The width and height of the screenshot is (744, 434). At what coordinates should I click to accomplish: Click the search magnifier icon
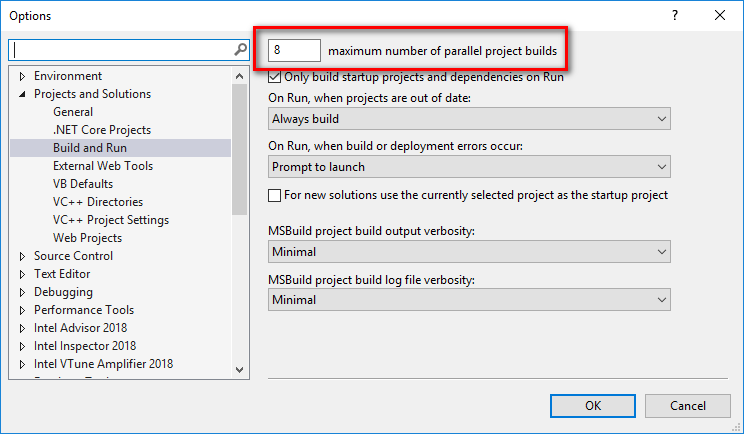tap(240, 49)
